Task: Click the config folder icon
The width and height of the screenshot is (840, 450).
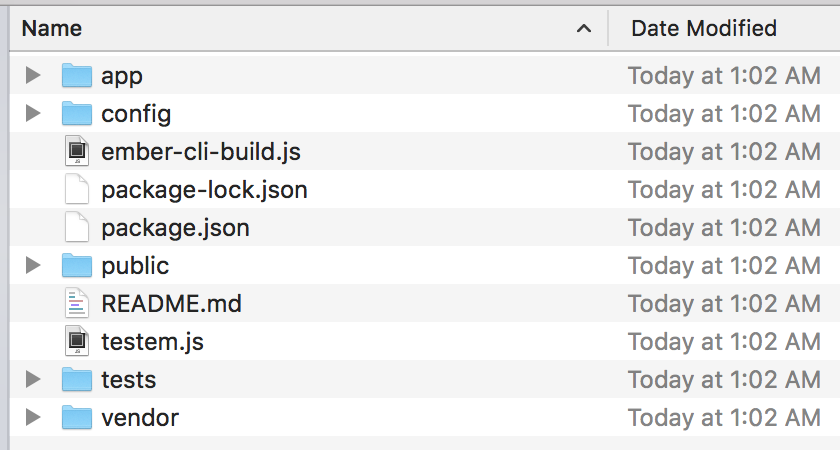Action: tap(77, 114)
